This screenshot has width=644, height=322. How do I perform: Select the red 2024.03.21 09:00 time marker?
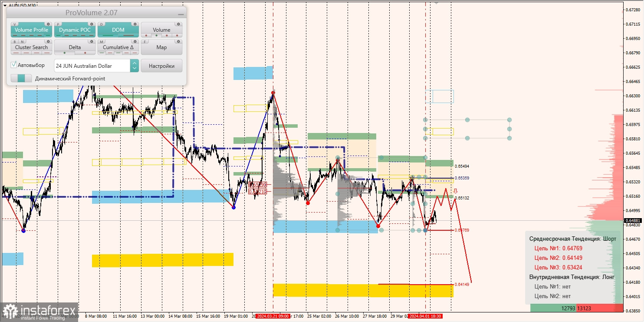pos(273,316)
